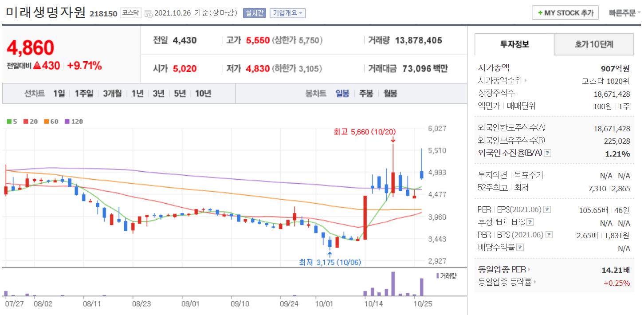The height and width of the screenshot is (315, 644).
Task: Click the help icon next to 외국인소진율(B/A)
Action: pyautogui.click(x=548, y=153)
